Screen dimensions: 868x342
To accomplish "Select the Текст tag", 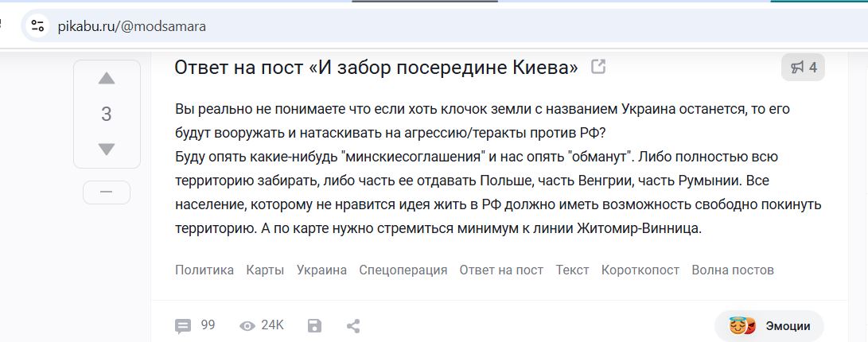I will 572,270.
